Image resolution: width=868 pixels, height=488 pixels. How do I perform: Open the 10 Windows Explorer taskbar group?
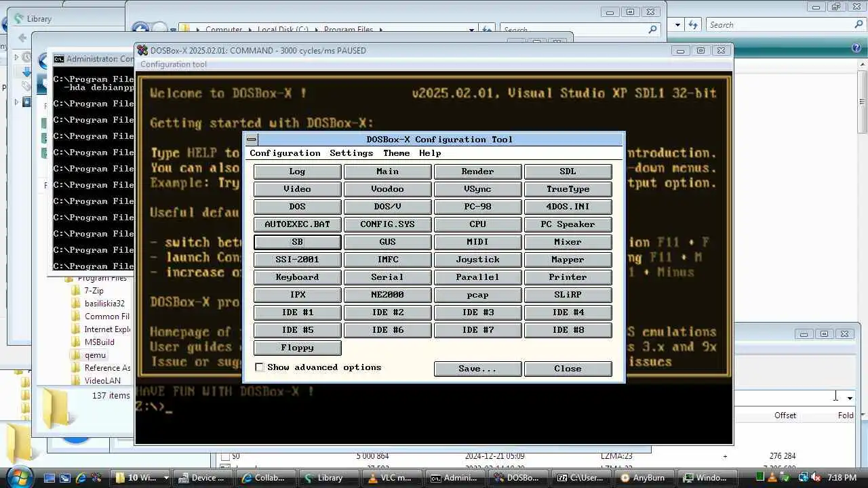coord(140,478)
